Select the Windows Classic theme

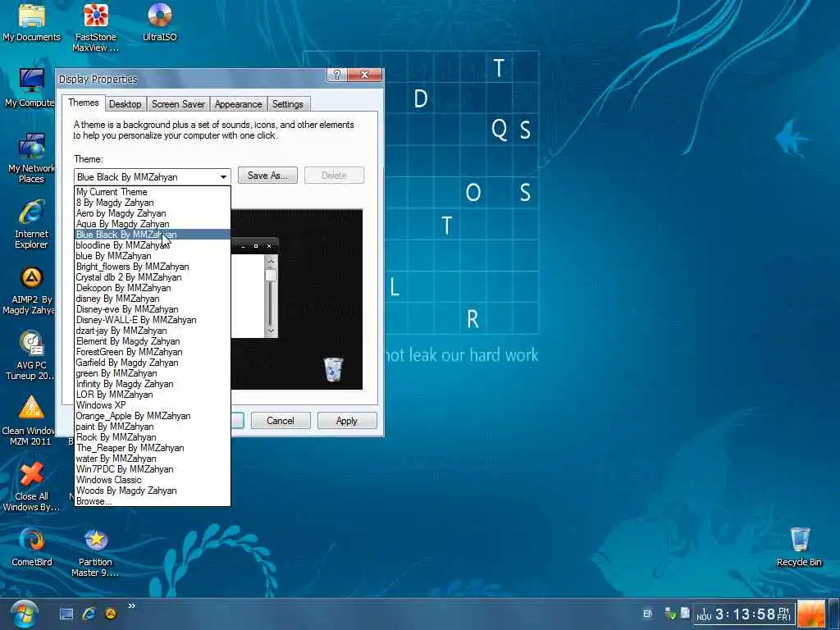pyautogui.click(x=152, y=480)
